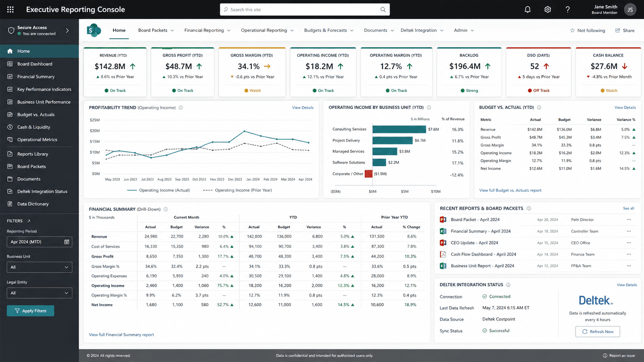
Task: Open the notifications bell
Action: (x=528, y=10)
